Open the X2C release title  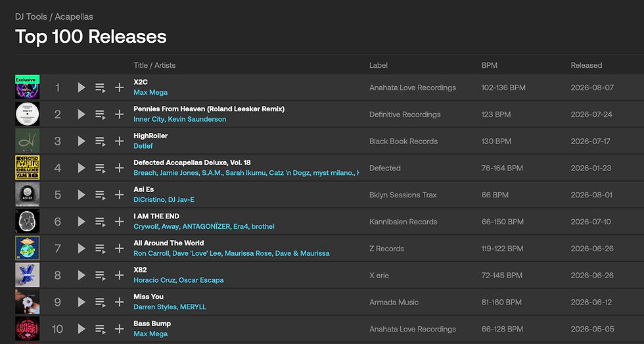pos(141,82)
